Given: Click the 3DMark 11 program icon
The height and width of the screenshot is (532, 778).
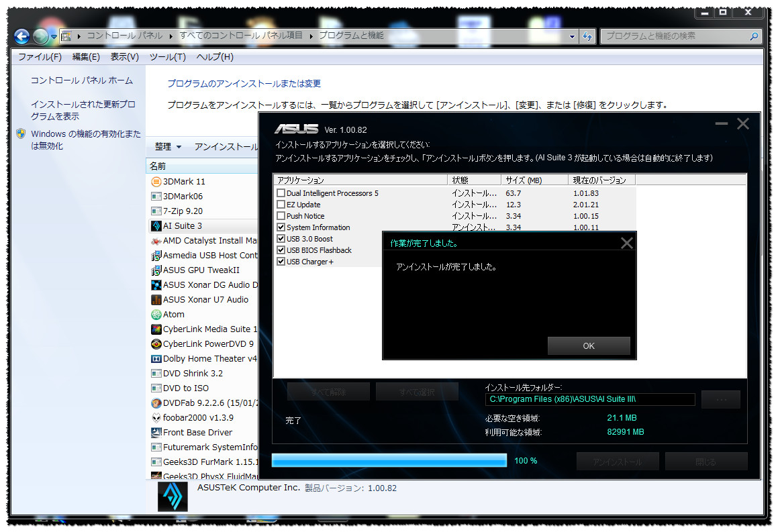Looking at the screenshot, I should (x=156, y=181).
